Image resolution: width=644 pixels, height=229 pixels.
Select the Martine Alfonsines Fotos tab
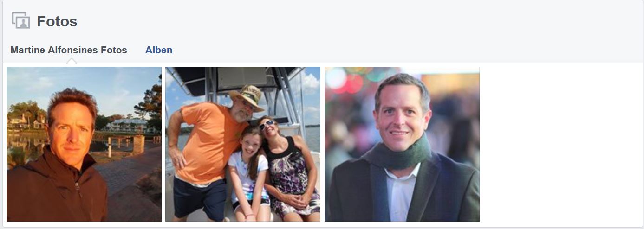click(69, 50)
